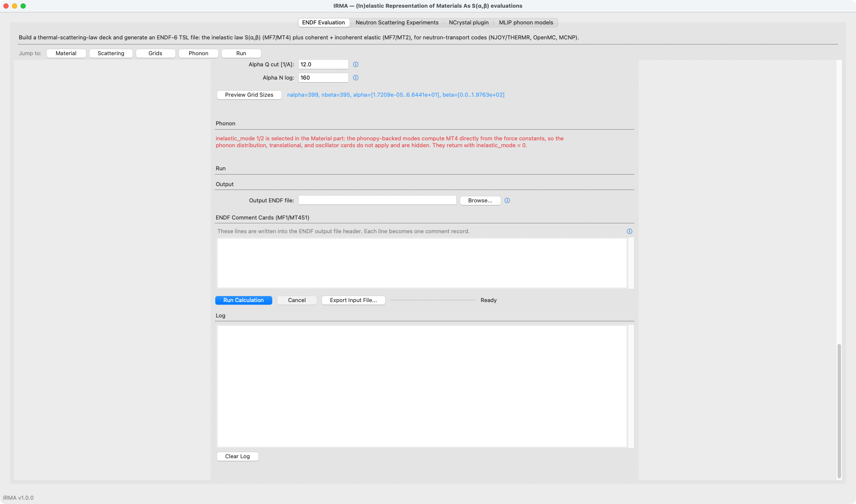The image size is (856, 504).
Task: Click calculation progress bar
Action: 433,300
